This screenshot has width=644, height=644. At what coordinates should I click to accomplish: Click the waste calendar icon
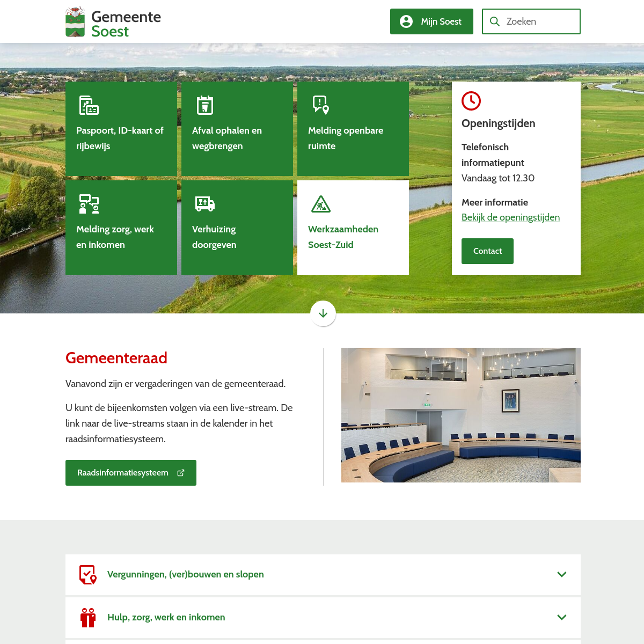[x=205, y=105]
